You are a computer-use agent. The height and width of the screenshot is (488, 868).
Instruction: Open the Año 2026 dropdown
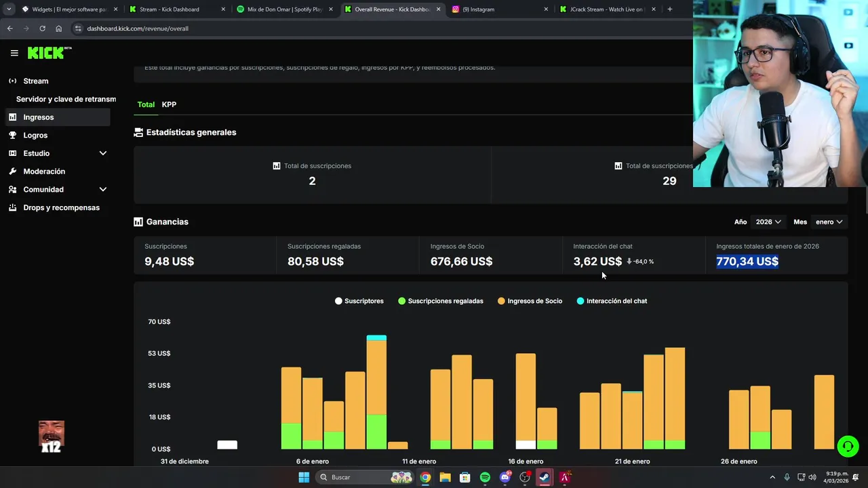(768, 222)
